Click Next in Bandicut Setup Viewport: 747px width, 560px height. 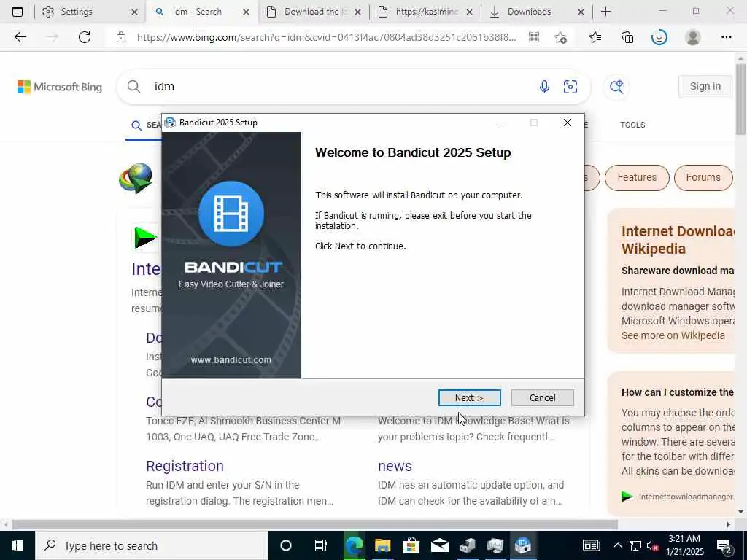(x=469, y=397)
